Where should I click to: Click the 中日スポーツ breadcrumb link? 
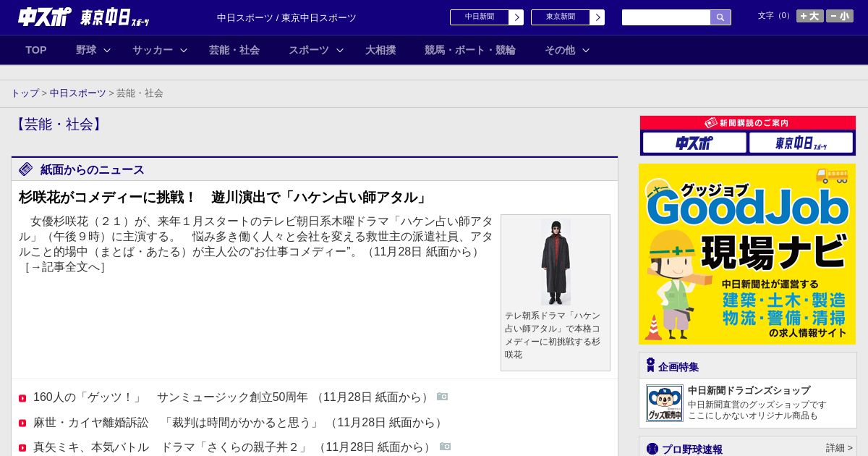(x=78, y=93)
